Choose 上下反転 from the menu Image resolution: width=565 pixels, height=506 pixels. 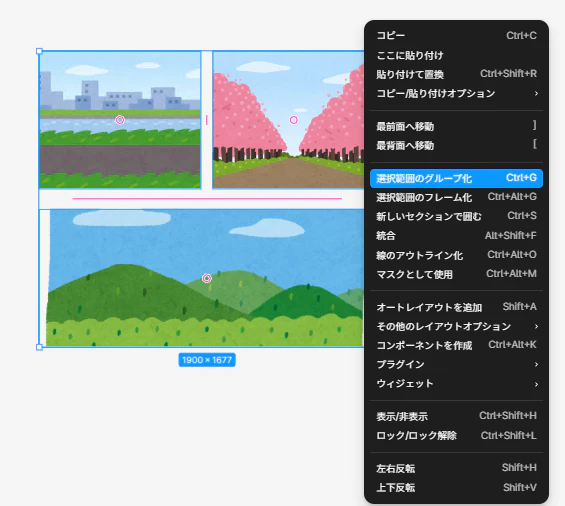[456, 487]
